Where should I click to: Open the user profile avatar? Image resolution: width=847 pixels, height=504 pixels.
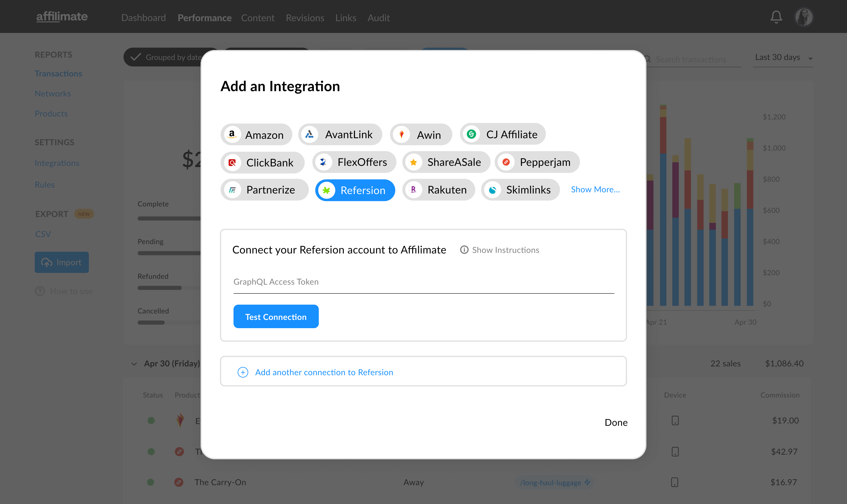[x=803, y=17]
